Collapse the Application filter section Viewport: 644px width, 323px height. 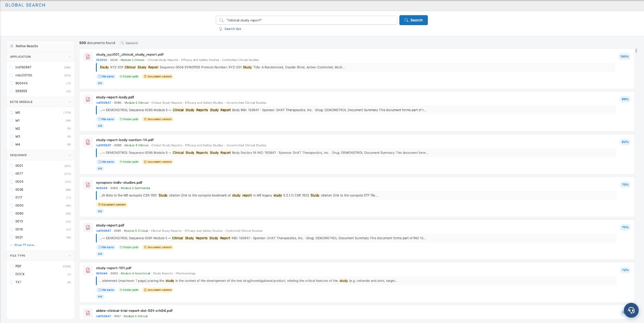[70, 57]
